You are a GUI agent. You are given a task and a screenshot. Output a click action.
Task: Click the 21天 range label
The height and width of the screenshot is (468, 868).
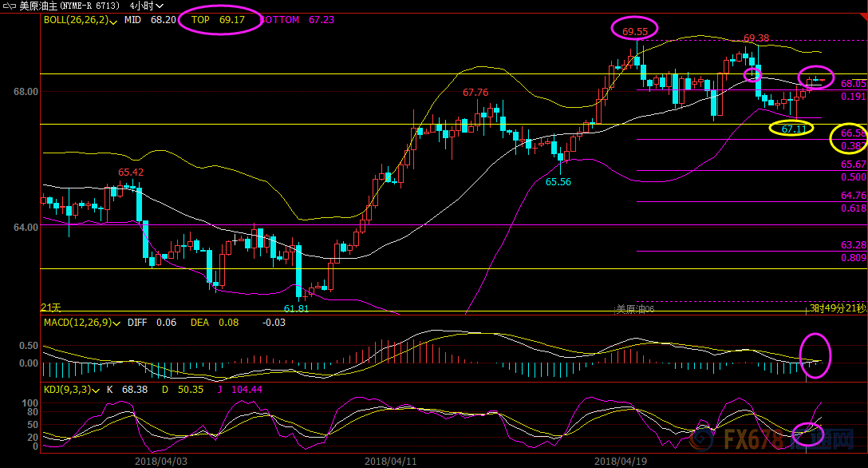50,307
